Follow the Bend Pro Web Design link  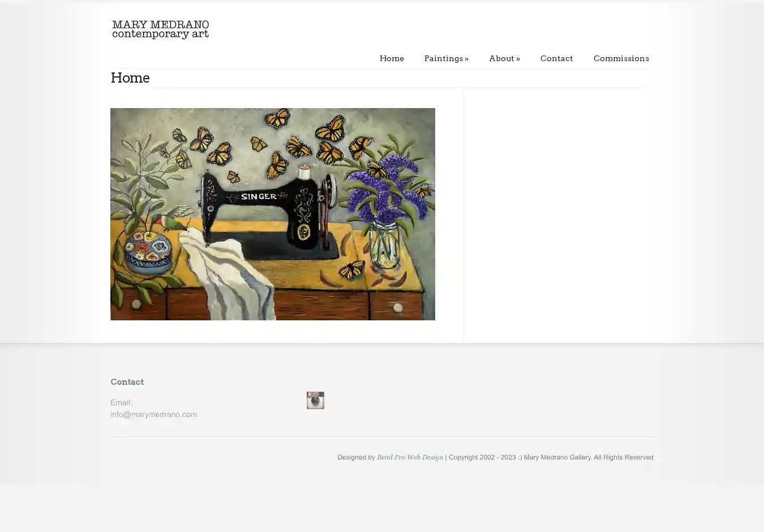tap(410, 457)
